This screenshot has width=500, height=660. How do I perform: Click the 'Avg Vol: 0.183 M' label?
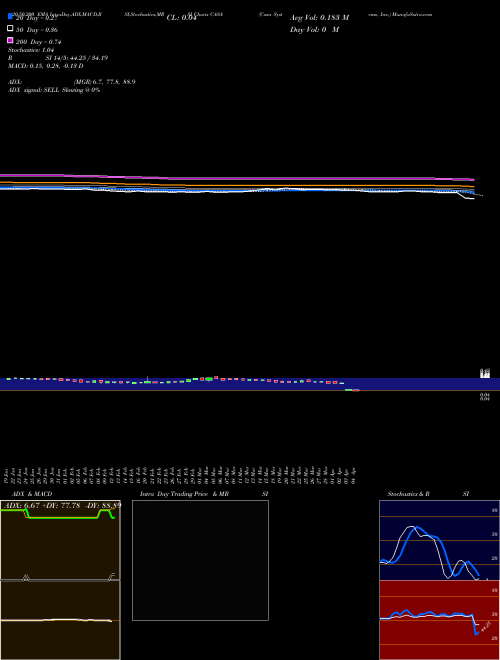point(319,18)
